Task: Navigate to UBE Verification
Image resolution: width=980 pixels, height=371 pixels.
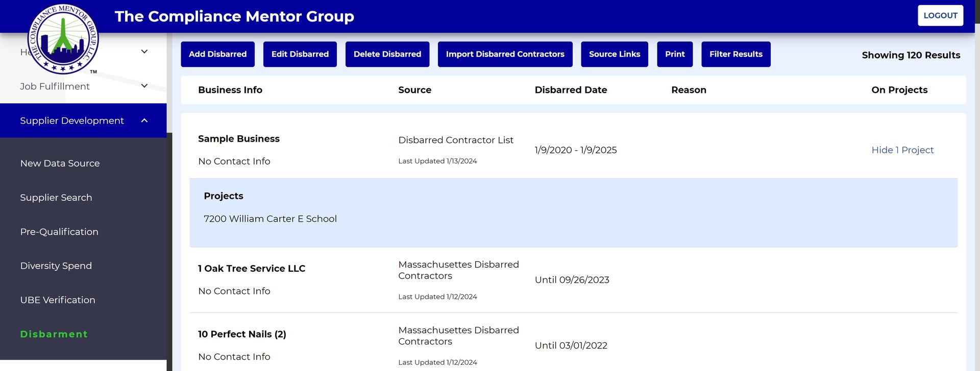Action: point(58,300)
